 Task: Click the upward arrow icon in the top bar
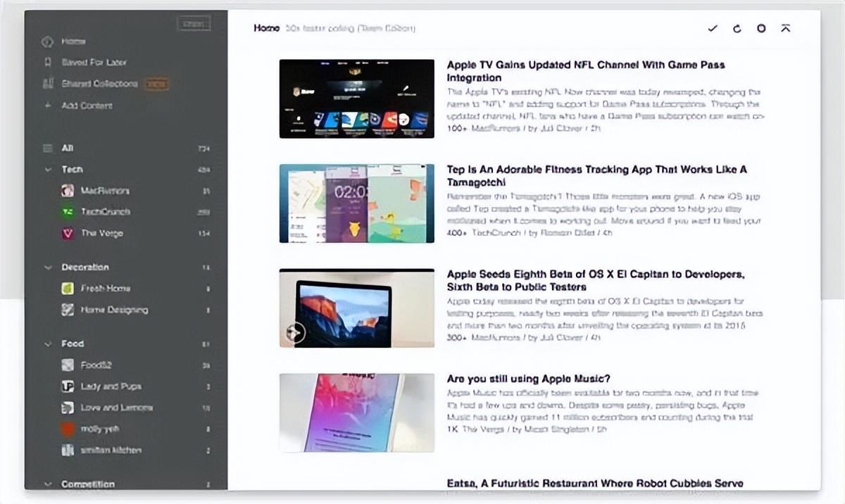point(786,28)
